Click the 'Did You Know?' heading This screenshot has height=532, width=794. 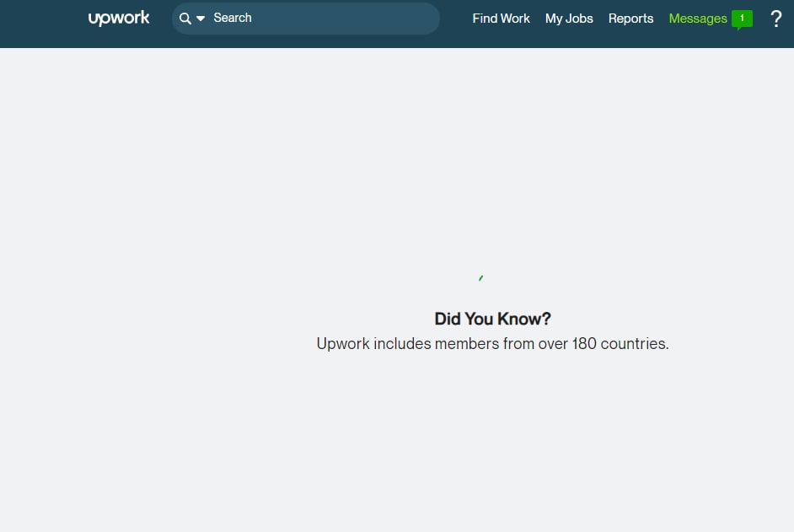coord(493,319)
